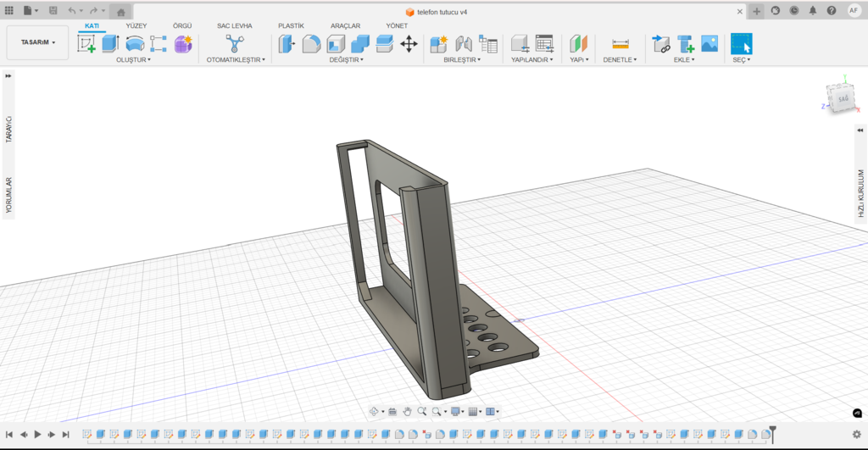Image resolution: width=868 pixels, height=450 pixels.
Task: Select the Fillet tool
Action: pyautogui.click(x=311, y=44)
